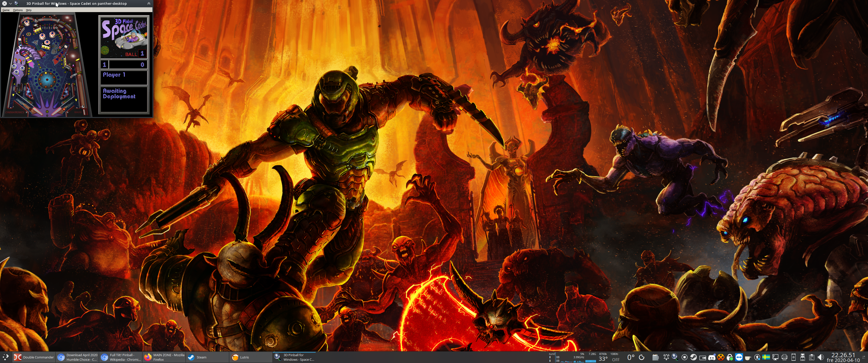Click the 1080ti OFF GPU widget
The image size is (868, 363).
pyautogui.click(x=615, y=357)
